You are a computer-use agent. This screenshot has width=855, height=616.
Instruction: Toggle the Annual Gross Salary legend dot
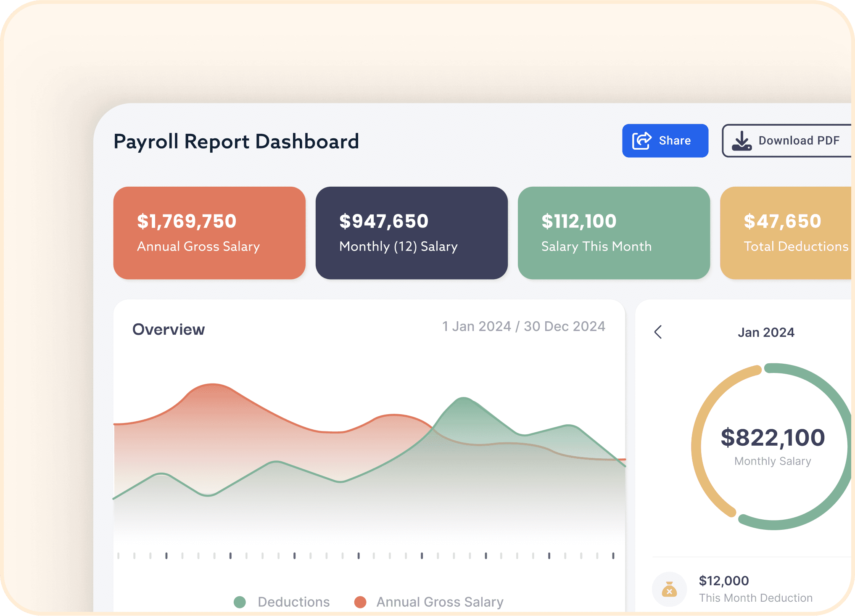360,602
